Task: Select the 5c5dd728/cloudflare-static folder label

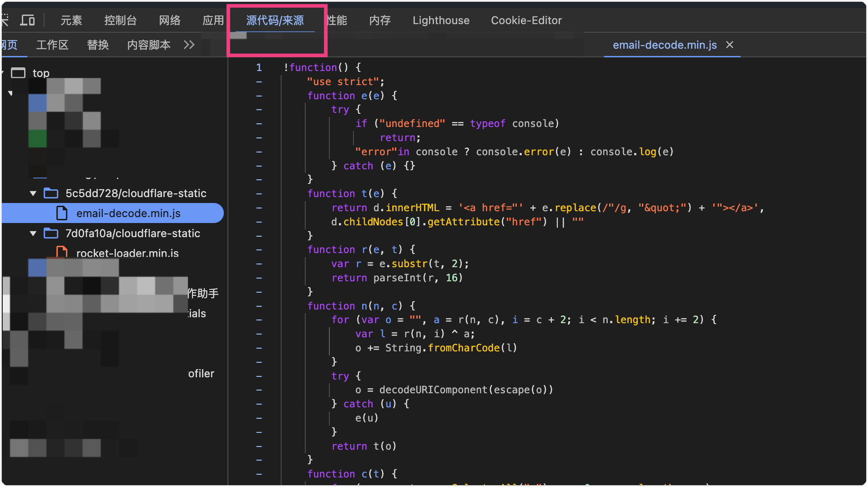Action: (x=136, y=193)
